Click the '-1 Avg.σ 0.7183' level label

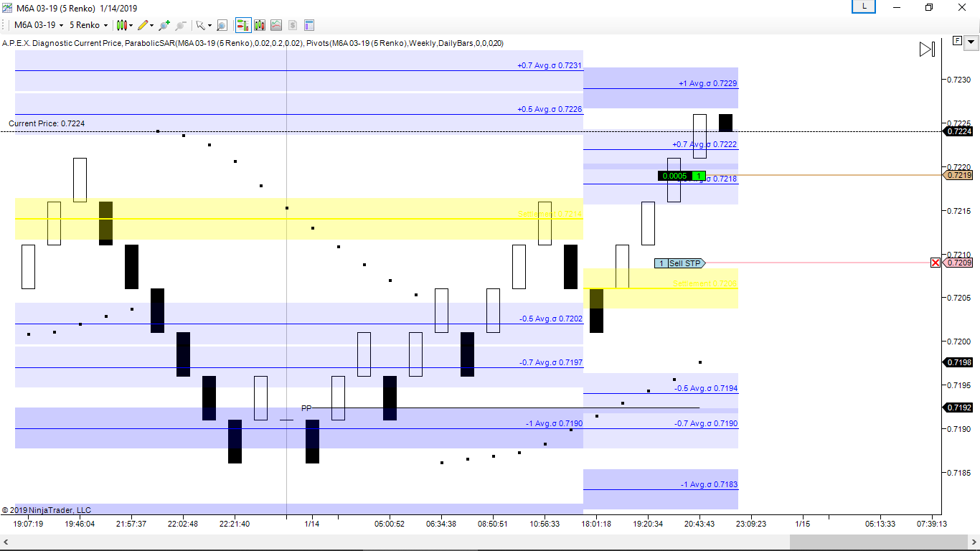[x=709, y=484]
